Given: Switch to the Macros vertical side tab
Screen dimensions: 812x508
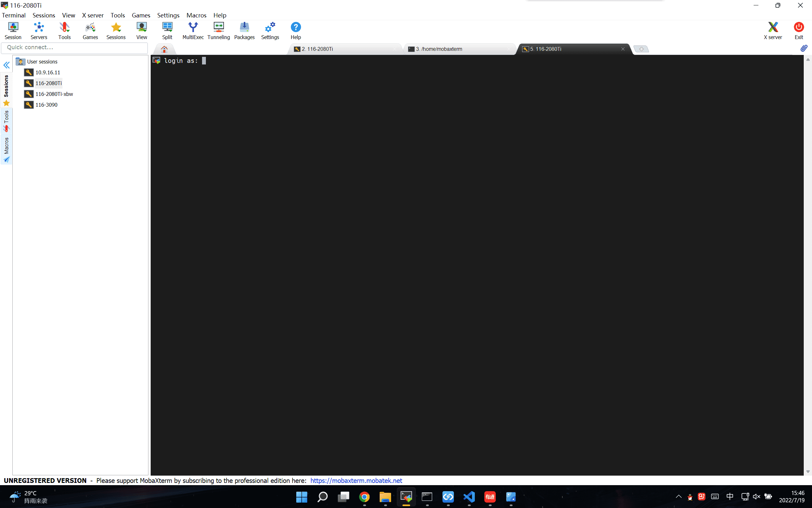Looking at the screenshot, I should click(6, 150).
